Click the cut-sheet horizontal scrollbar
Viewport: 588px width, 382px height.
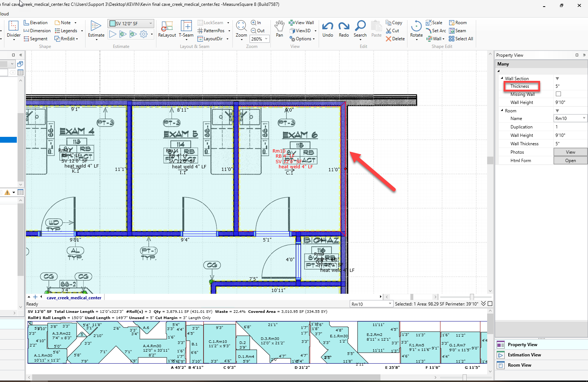(206, 377)
